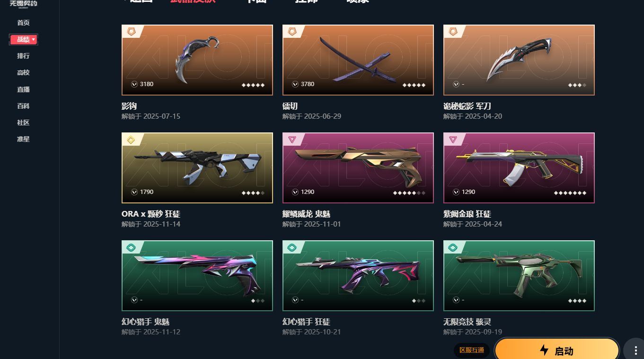This screenshot has width=644, height=359.
Task: Click the 启动 launch game button
Action: click(x=557, y=350)
